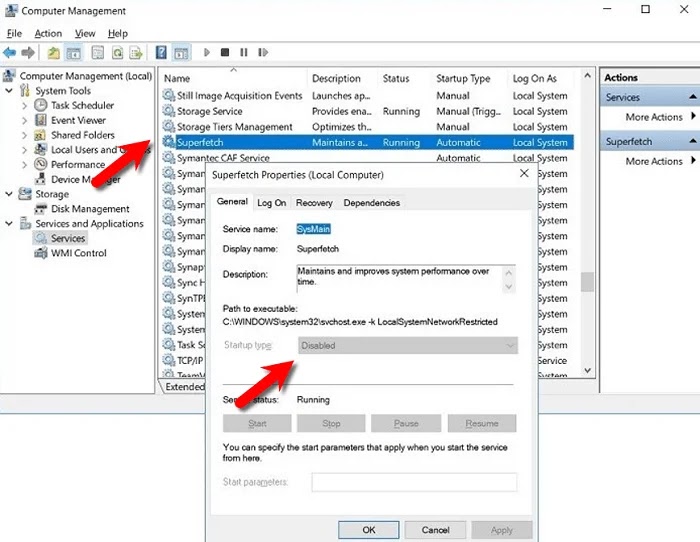Viewport: 700px width, 542px height.
Task: Toggle Show/Hide Console Tree toolbar icon
Action: tap(74, 53)
